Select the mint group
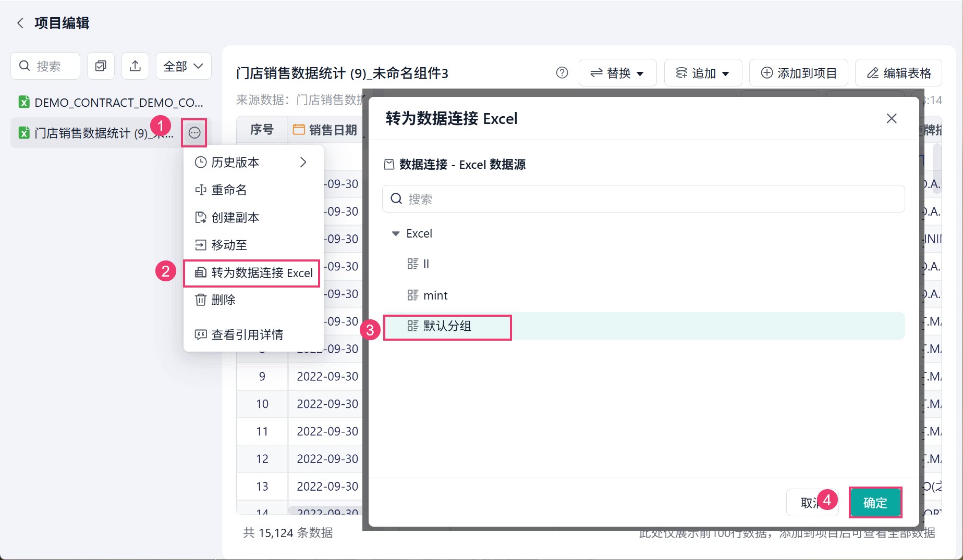 pos(643,295)
